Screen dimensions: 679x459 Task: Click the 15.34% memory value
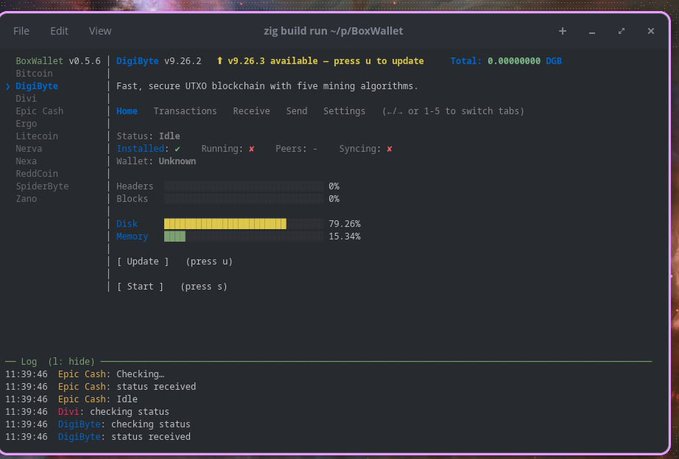pyautogui.click(x=344, y=236)
